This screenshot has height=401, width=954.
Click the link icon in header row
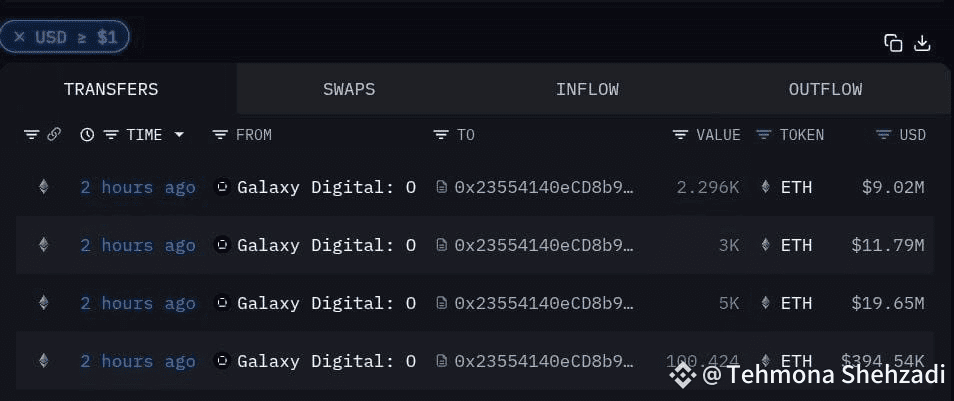pyautogui.click(x=54, y=135)
